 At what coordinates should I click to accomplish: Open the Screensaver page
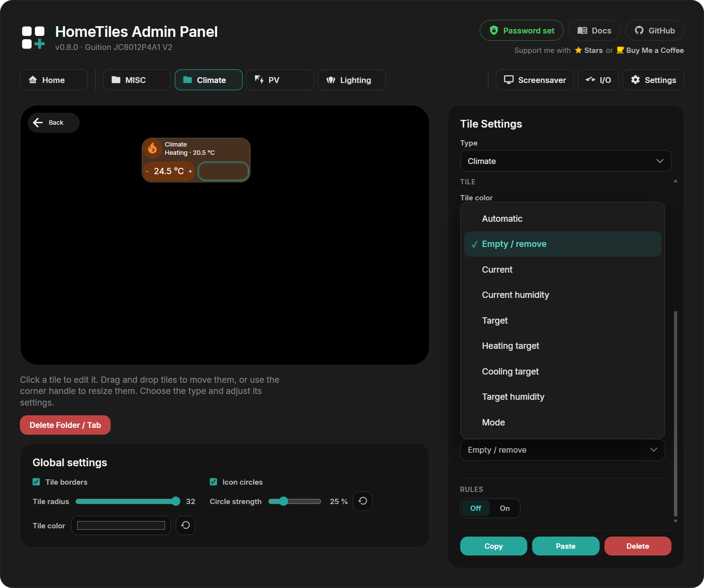pos(535,80)
